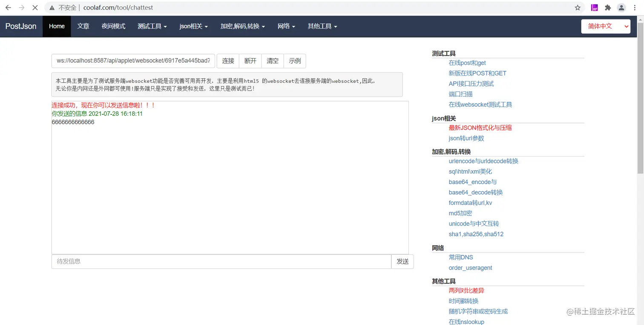The height and width of the screenshot is (325, 644).
Task: Select the Home tab in navbar
Action: [x=57, y=26]
